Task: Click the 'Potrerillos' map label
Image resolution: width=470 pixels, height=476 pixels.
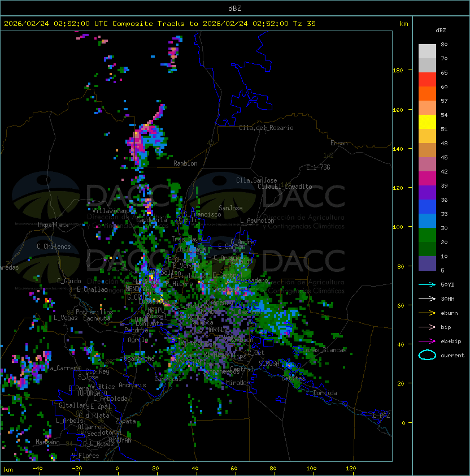Action: pos(94,312)
